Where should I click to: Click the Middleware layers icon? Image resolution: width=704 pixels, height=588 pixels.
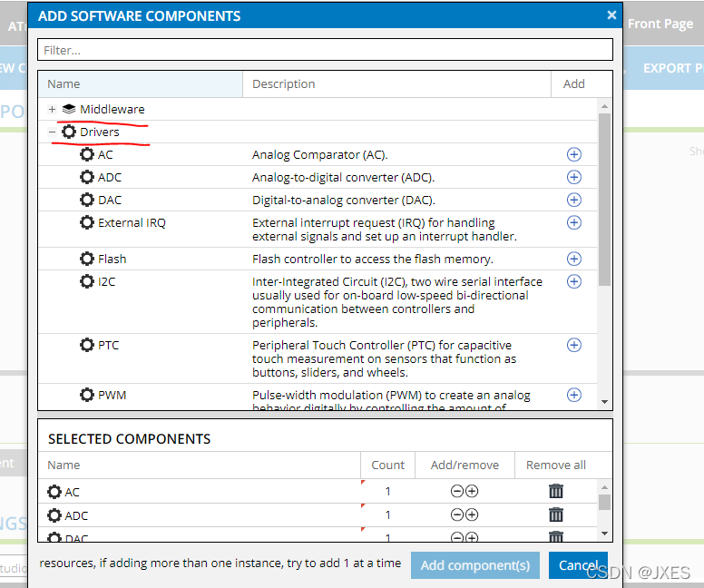(x=69, y=109)
